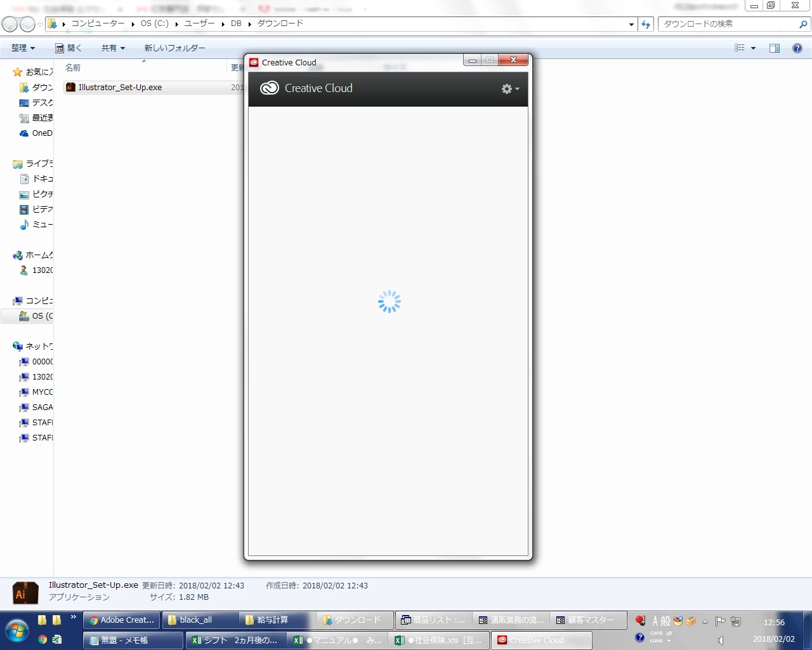Click the 開く button in the Explorer toolbar
This screenshot has width=812, height=650.
69,48
